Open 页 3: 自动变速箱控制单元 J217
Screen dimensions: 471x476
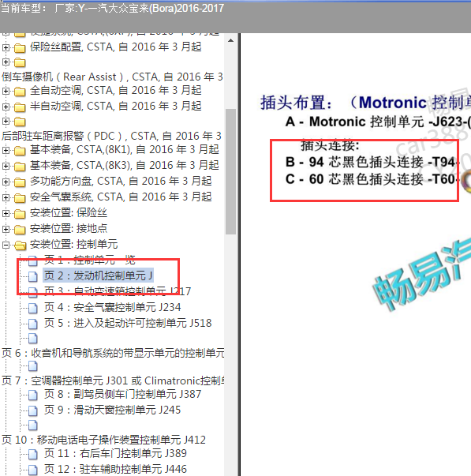tap(118, 291)
